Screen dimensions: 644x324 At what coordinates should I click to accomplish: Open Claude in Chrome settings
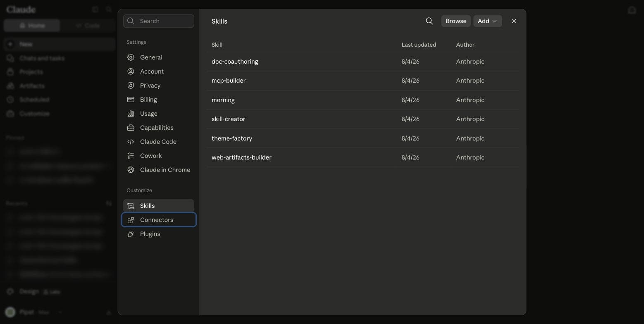tap(158, 170)
